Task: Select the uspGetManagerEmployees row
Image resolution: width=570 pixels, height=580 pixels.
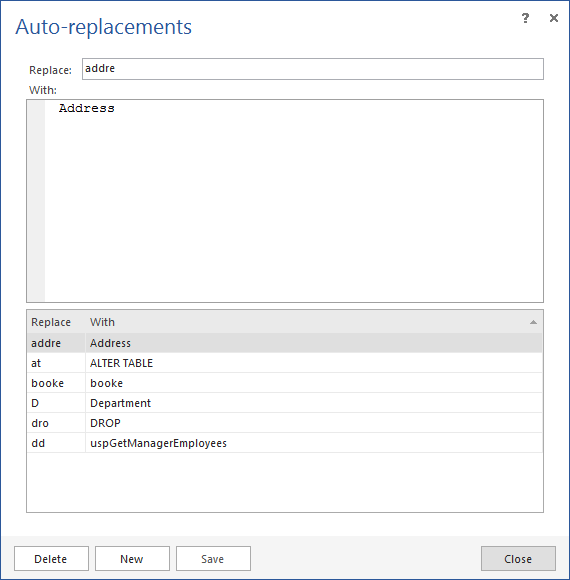Action: coord(284,443)
